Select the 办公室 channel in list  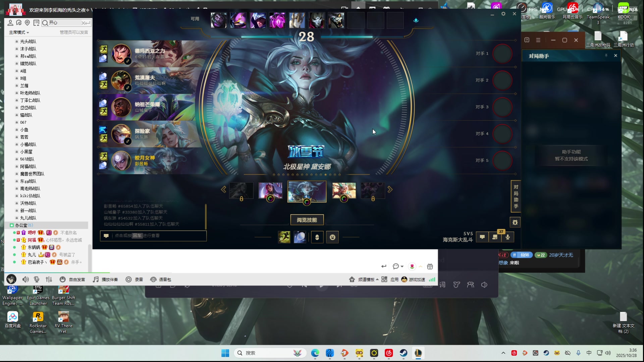[21, 225]
